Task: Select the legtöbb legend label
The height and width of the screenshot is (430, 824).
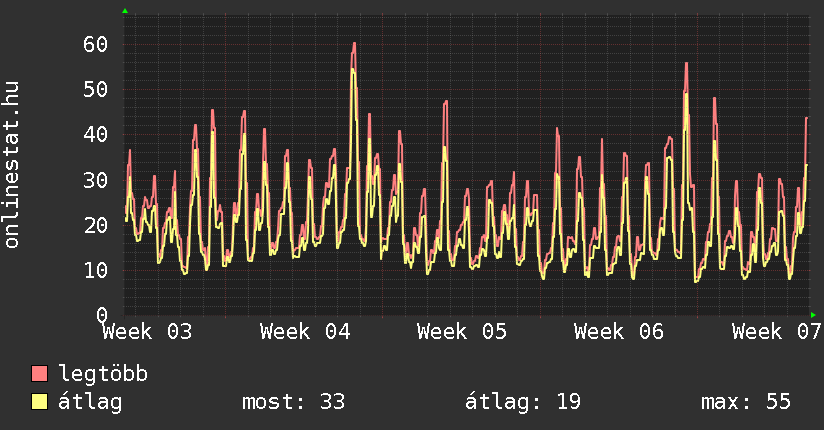Action: click(103, 374)
